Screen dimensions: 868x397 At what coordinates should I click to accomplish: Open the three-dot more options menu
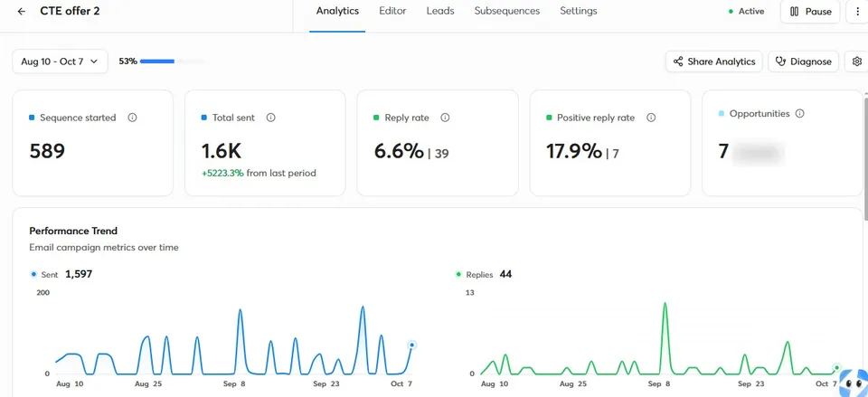click(858, 12)
